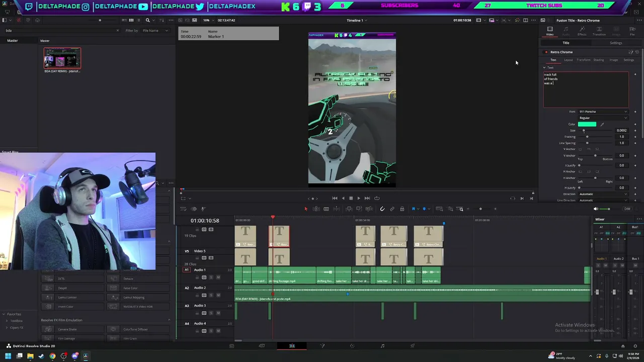Play the timeline in reverse
Viewport: 644px width, 362px height.
(x=343, y=198)
